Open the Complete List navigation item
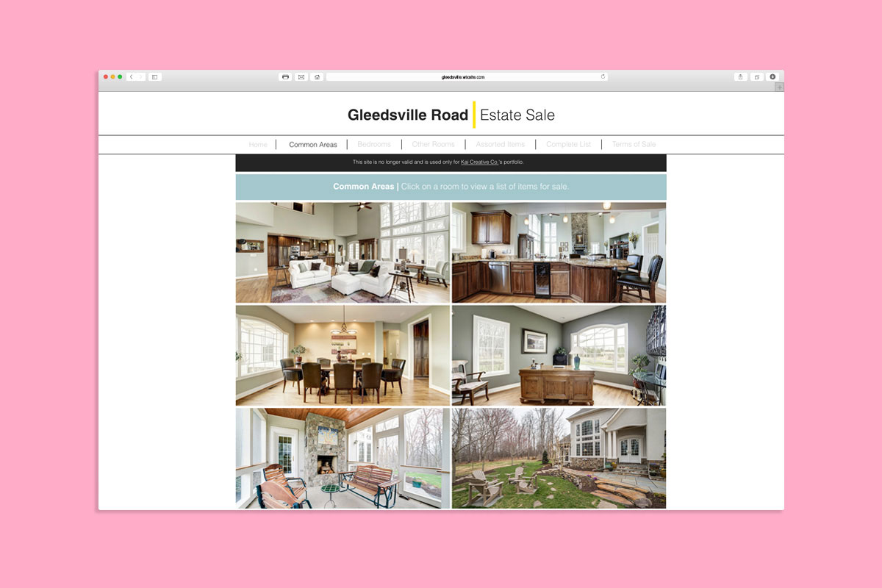 [x=568, y=145]
